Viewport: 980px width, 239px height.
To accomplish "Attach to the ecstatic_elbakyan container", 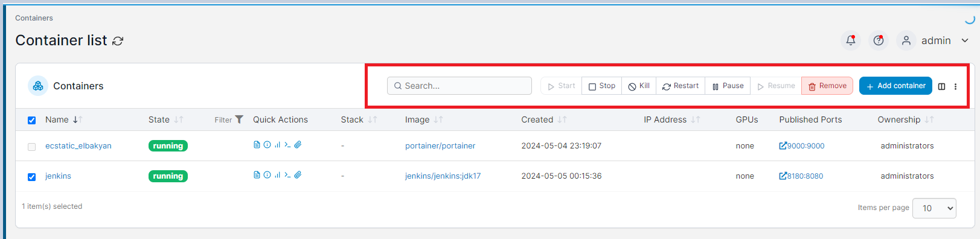I will (x=298, y=145).
